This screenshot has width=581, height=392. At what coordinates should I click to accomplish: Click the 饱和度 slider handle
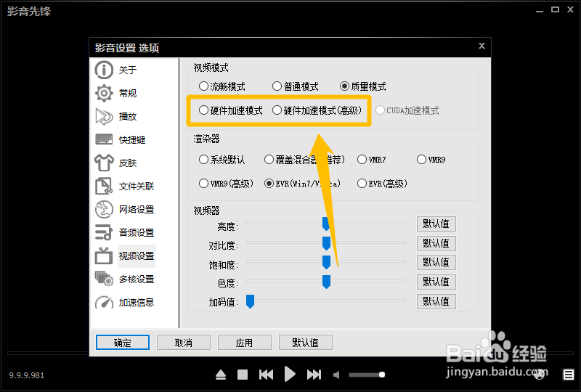pos(326,262)
